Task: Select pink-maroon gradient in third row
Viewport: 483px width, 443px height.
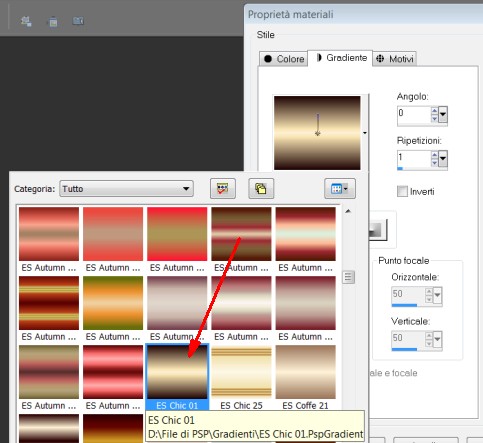Action: click(113, 372)
